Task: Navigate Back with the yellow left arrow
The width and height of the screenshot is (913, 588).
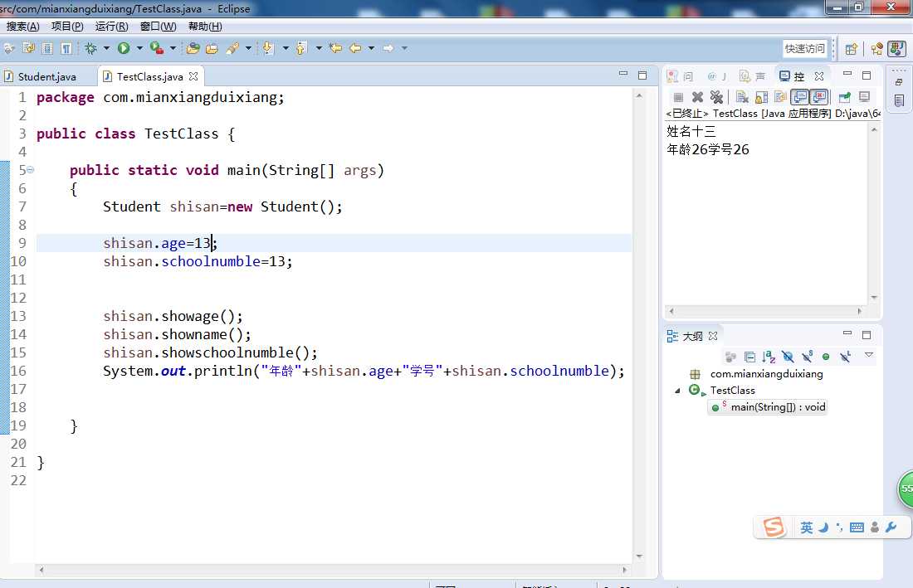Action: pos(355,48)
